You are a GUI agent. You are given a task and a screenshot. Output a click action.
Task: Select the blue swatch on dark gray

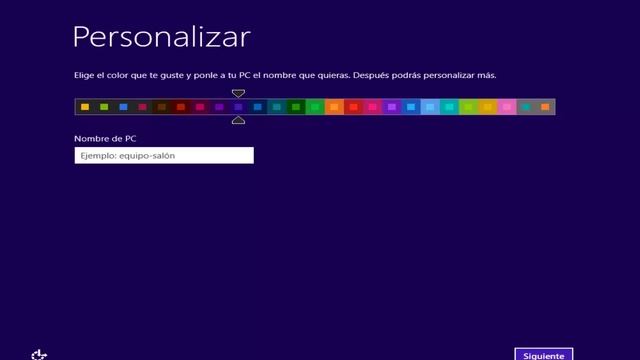pyautogui.click(x=123, y=107)
